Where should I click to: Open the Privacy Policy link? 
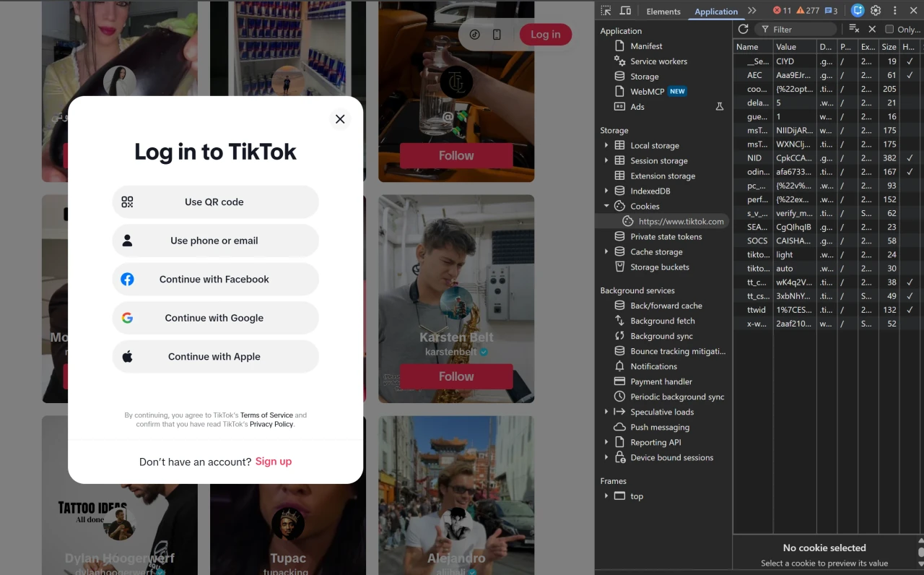click(271, 424)
